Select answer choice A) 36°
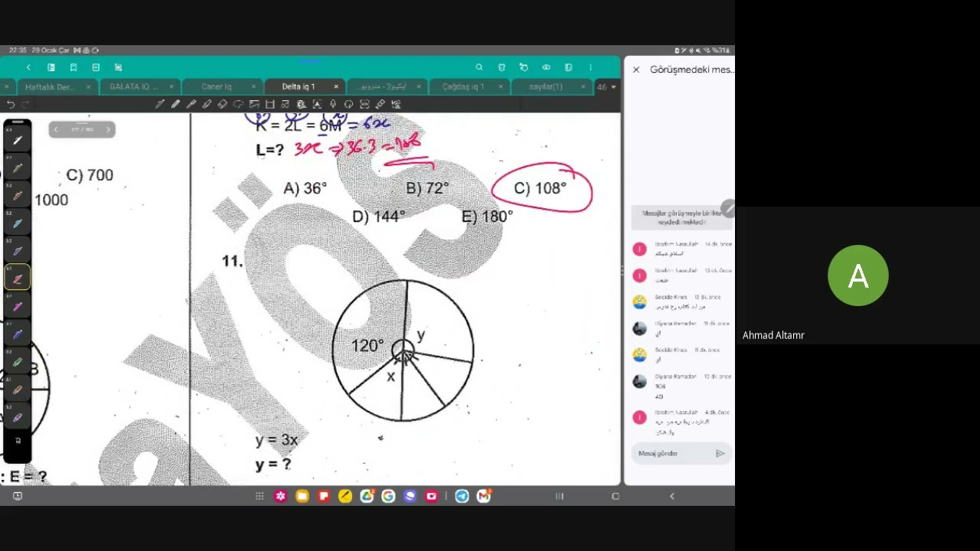Viewport: 980px width, 551px height. (x=305, y=188)
